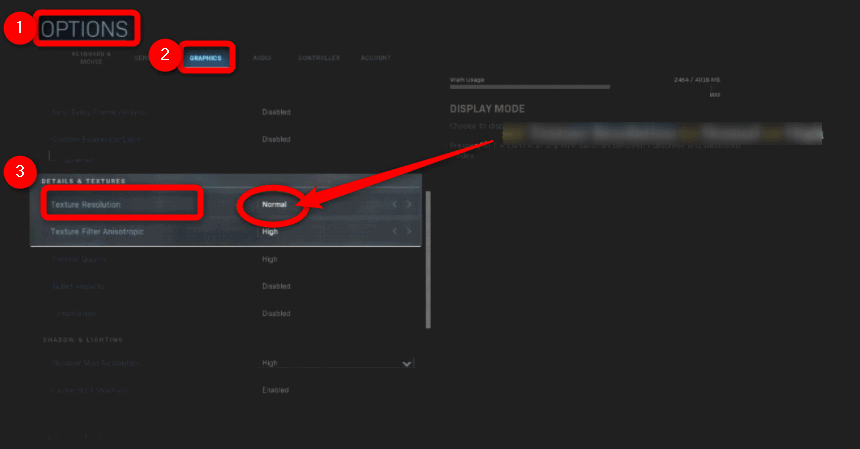Select the Custom Framerate Limit label
The width and height of the screenshot is (860, 449).
96,140
